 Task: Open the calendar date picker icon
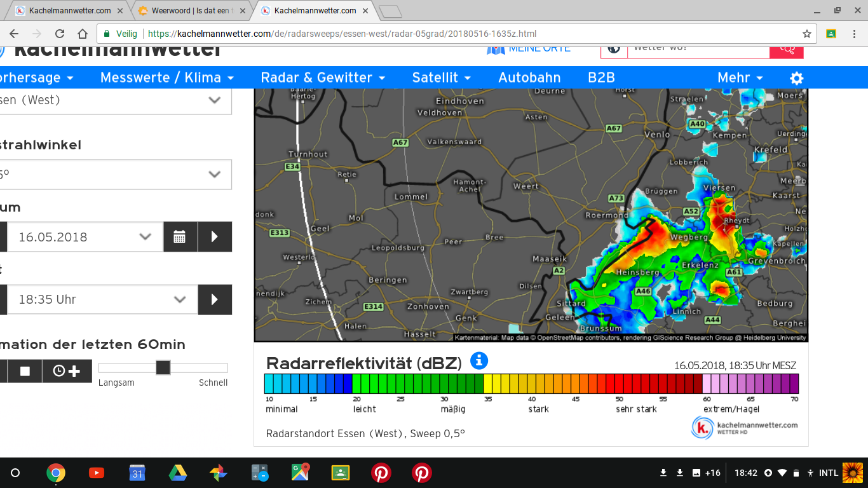(x=180, y=237)
